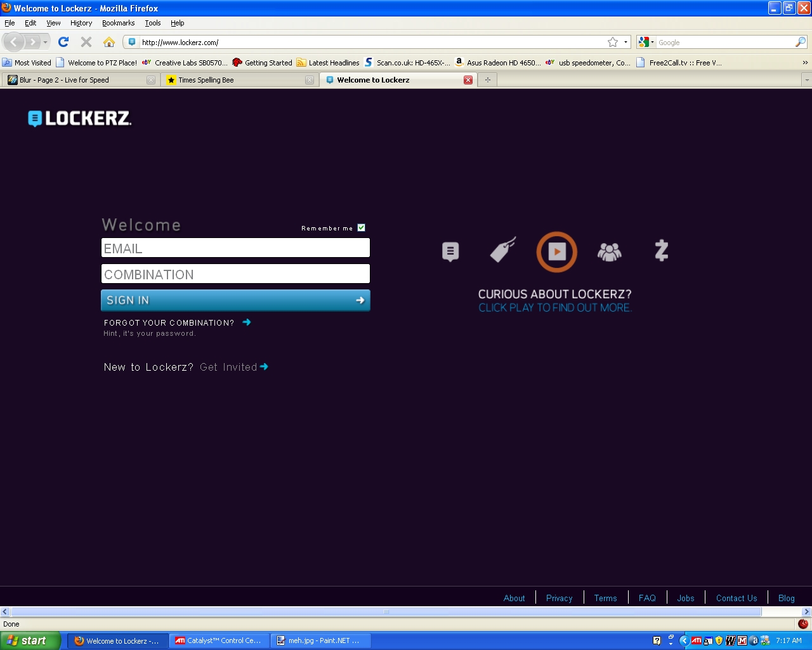812x650 pixels.
Task: Click the Lockerz logo
Action: 80,119
